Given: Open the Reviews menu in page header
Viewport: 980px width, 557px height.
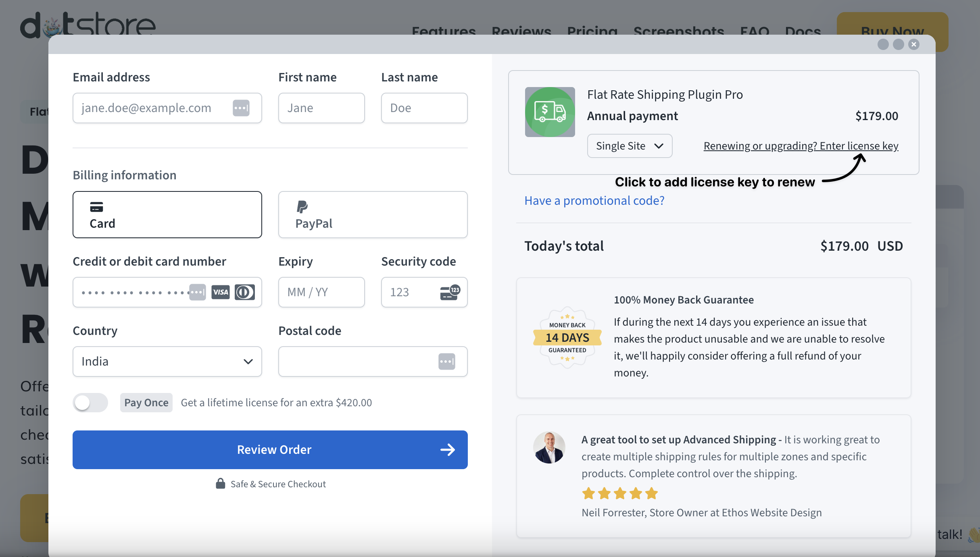Looking at the screenshot, I should tap(521, 31).
